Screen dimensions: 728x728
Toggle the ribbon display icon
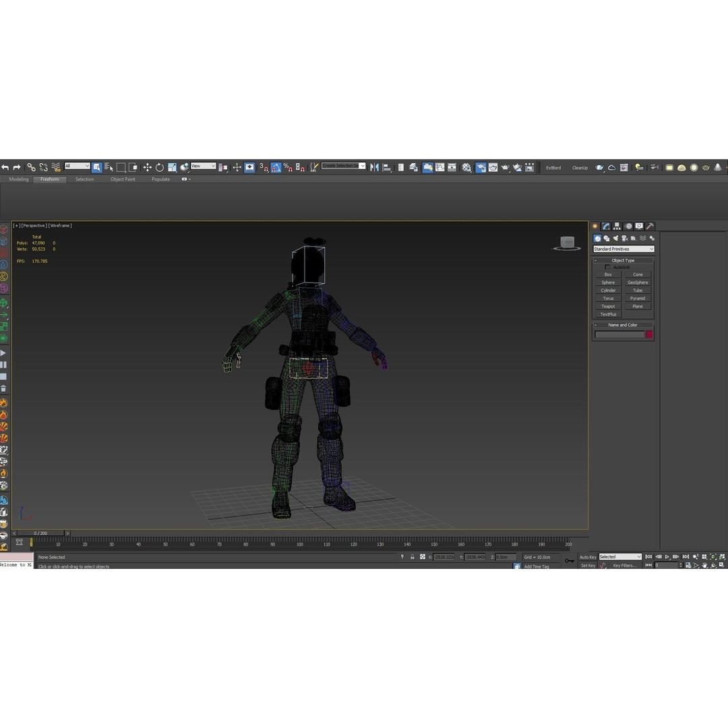(427, 168)
